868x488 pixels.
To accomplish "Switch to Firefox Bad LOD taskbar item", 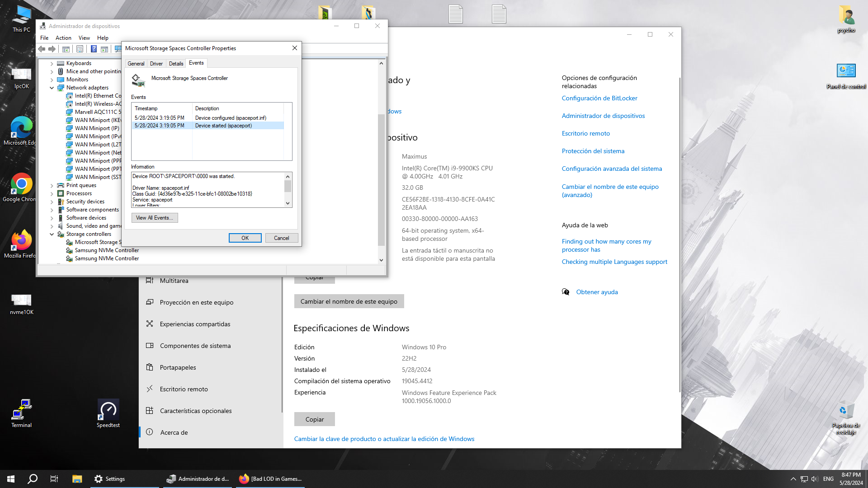I will (x=271, y=479).
